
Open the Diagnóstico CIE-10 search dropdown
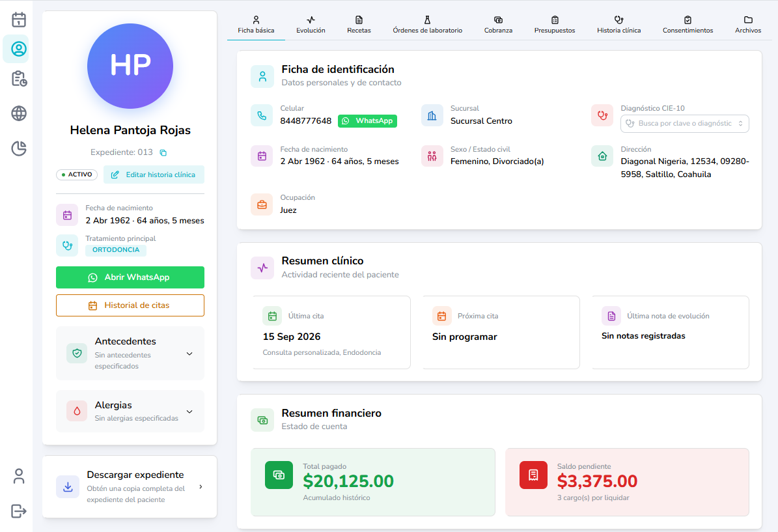pos(685,124)
